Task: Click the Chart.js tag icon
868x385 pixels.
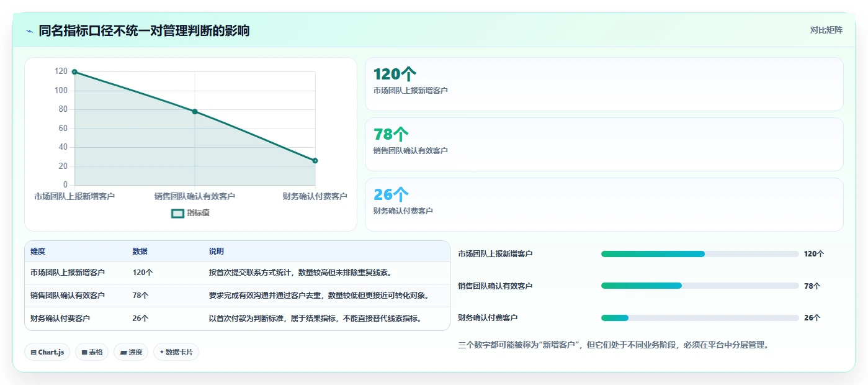Action: pyautogui.click(x=34, y=352)
